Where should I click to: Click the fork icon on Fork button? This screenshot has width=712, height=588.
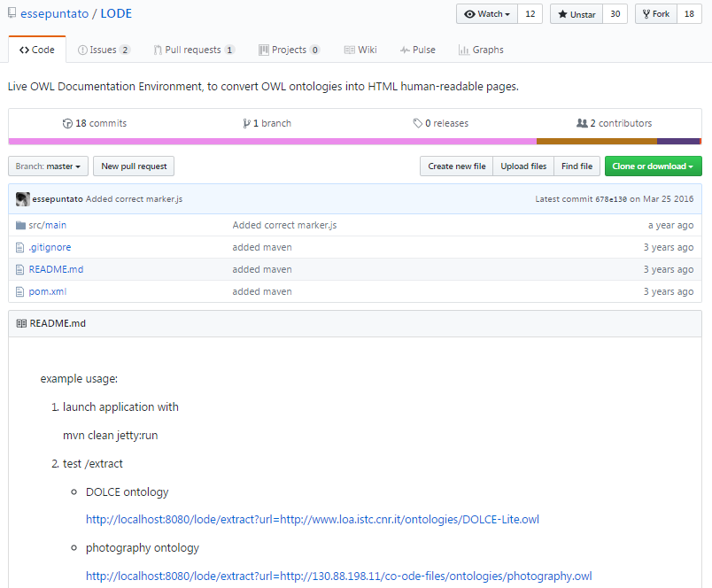coord(646,14)
